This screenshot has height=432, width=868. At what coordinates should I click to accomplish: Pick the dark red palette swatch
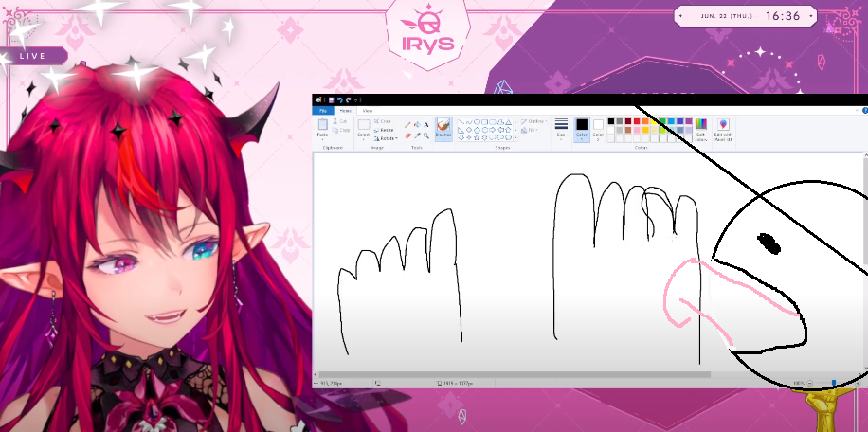628,121
